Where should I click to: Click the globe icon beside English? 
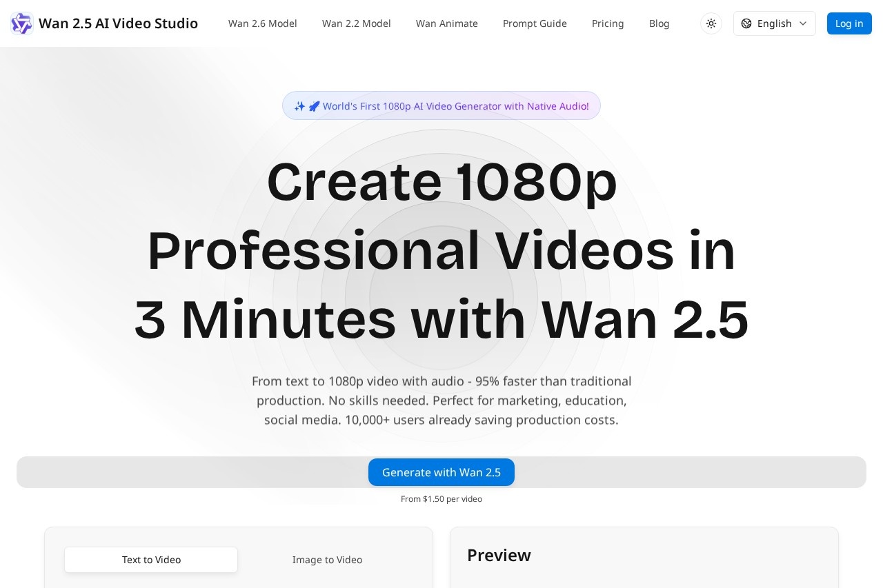click(x=746, y=23)
